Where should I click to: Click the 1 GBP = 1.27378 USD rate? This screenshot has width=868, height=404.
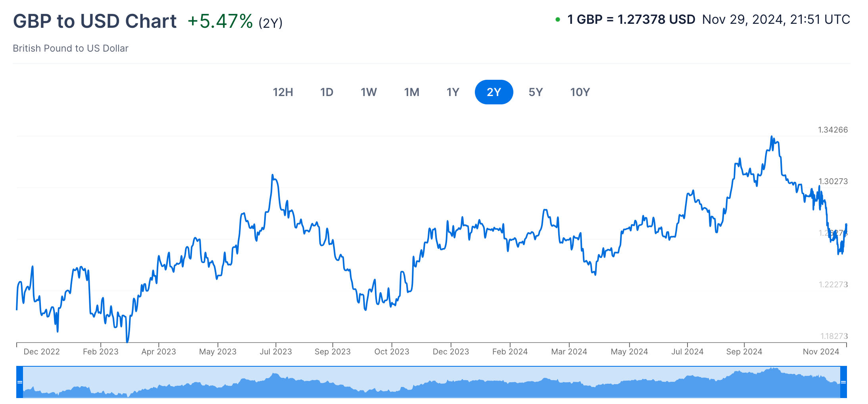(631, 19)
